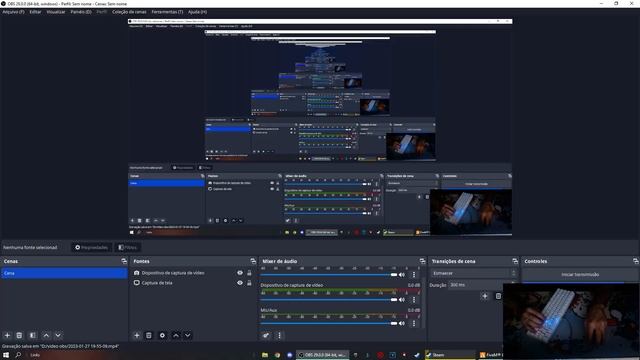Viewport: 640px width, 360px height.
Task: Open File Explorer from taskbar
Action: tap(265, 355)
